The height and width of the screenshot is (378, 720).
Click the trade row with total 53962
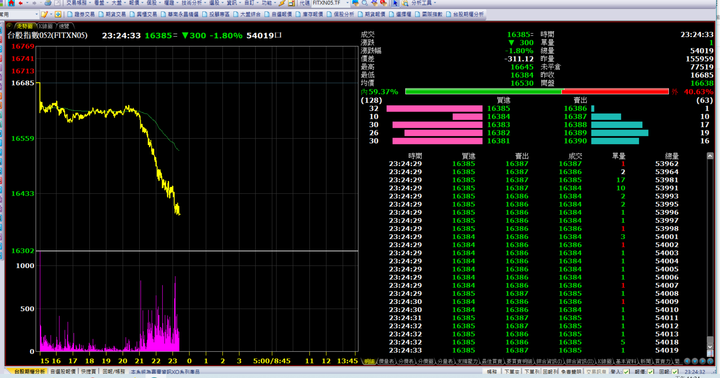click(x=534, y=164)
